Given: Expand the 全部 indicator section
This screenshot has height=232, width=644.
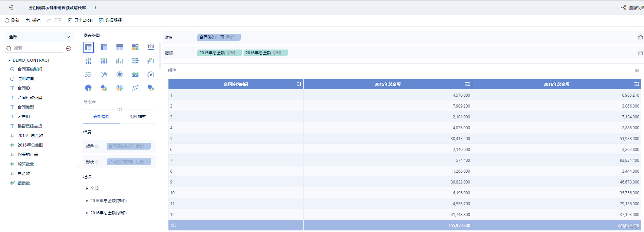Looking at the screenshot, I should [x=87, y=189].
